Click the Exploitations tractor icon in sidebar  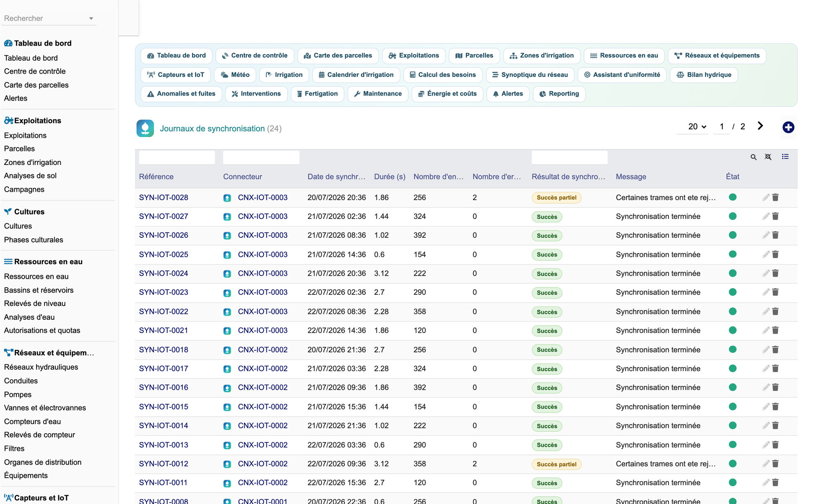tap(8, 121)
